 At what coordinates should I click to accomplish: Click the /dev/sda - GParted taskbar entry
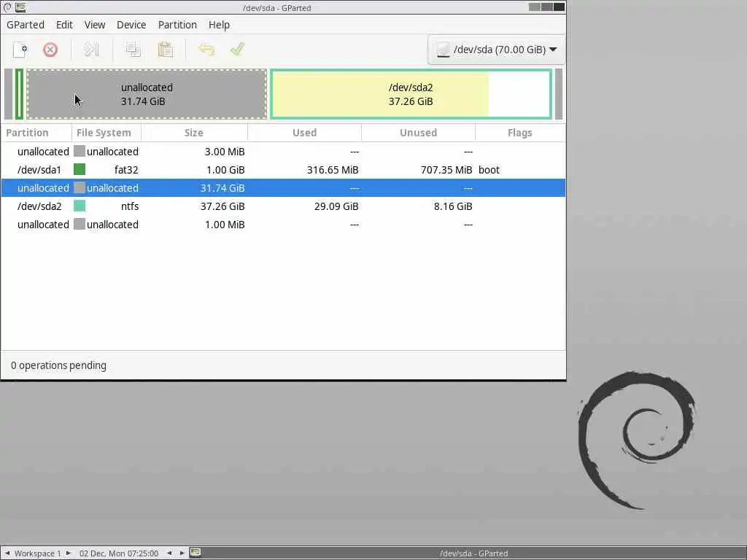coord(473,553)
